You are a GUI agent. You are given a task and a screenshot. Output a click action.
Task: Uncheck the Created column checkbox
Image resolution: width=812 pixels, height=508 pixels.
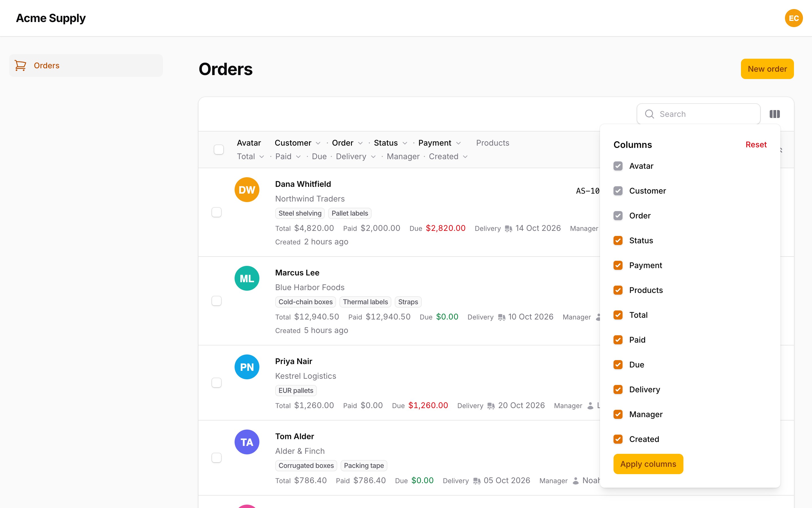(x=618, y=439)
